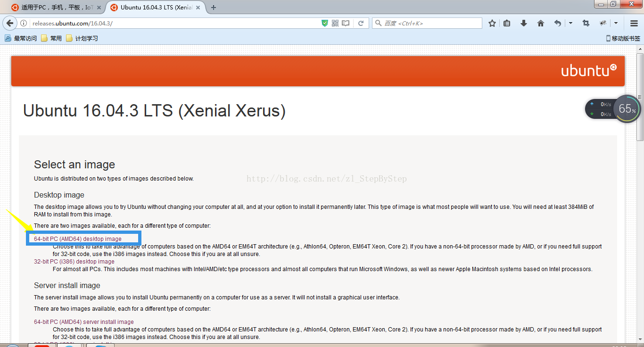Open the QR code icon in address bar

click(x=335, y=23)
